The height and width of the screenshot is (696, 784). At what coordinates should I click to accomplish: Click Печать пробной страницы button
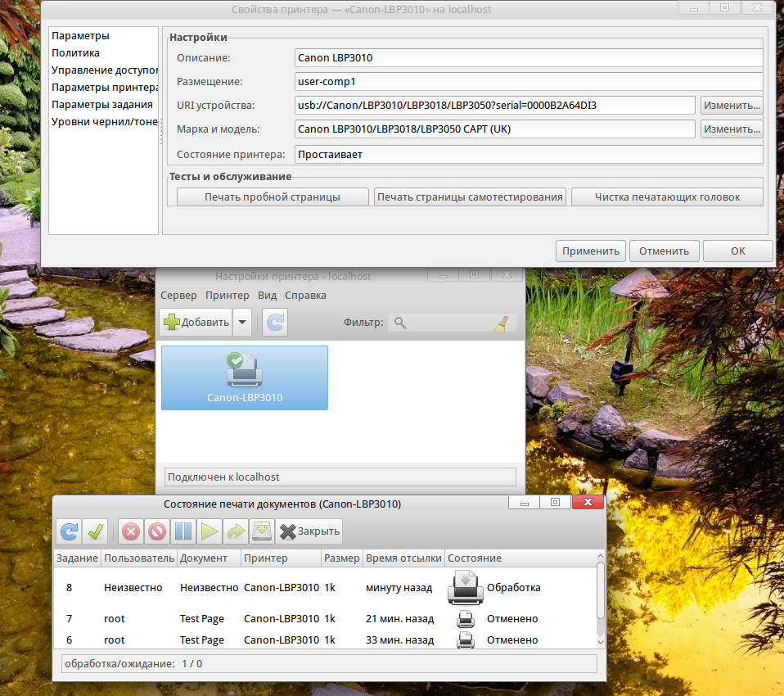pos(273,197)
